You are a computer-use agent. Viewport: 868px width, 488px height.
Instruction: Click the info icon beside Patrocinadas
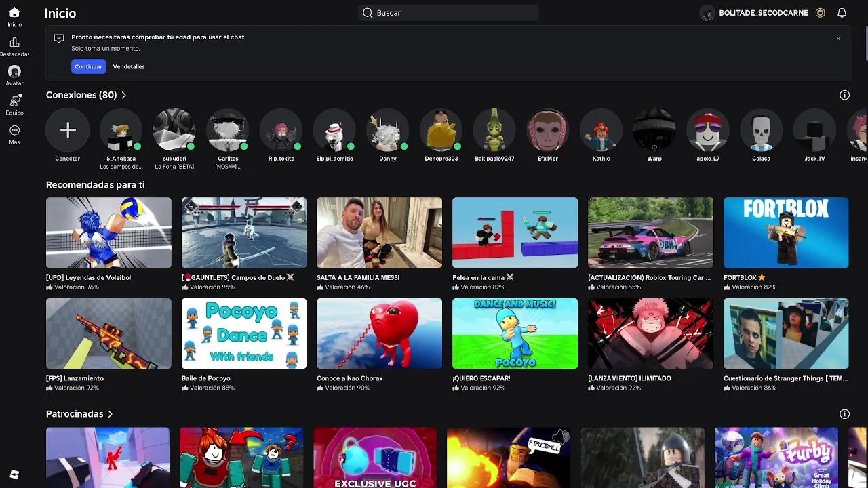pos(844,414)
